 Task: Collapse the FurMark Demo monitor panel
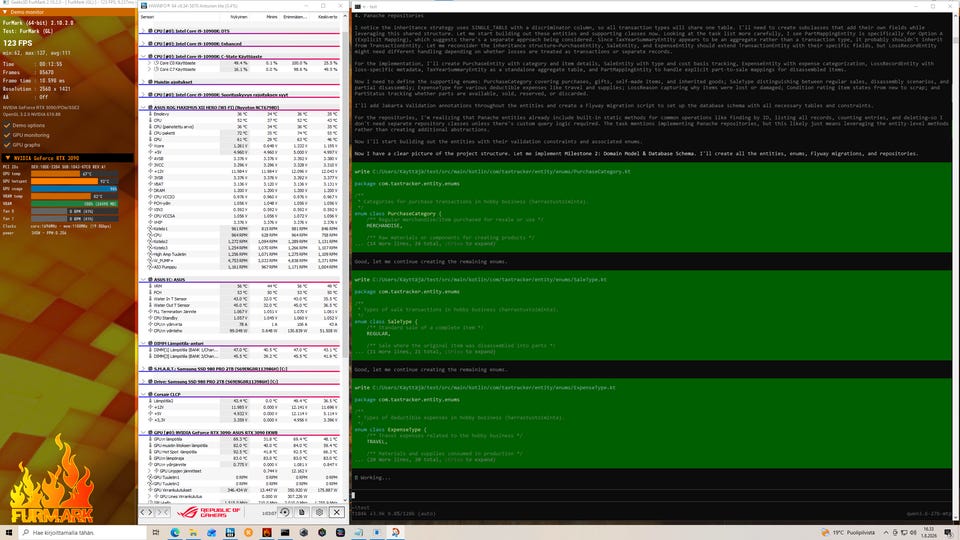[5, 12]
